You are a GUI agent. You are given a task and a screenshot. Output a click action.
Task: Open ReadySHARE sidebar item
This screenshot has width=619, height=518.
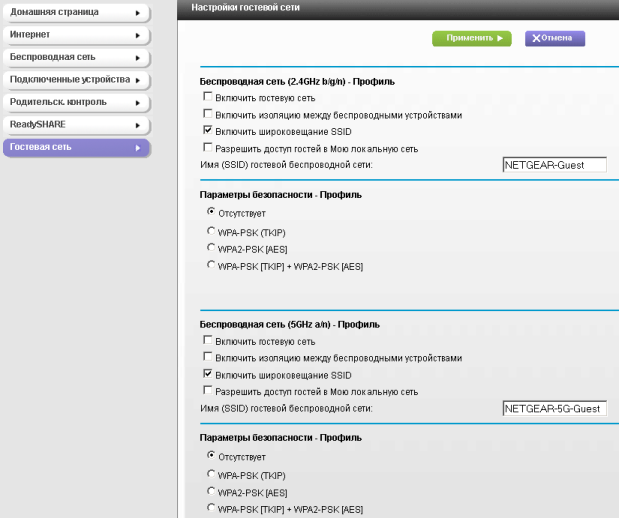[x=76, y=125]
